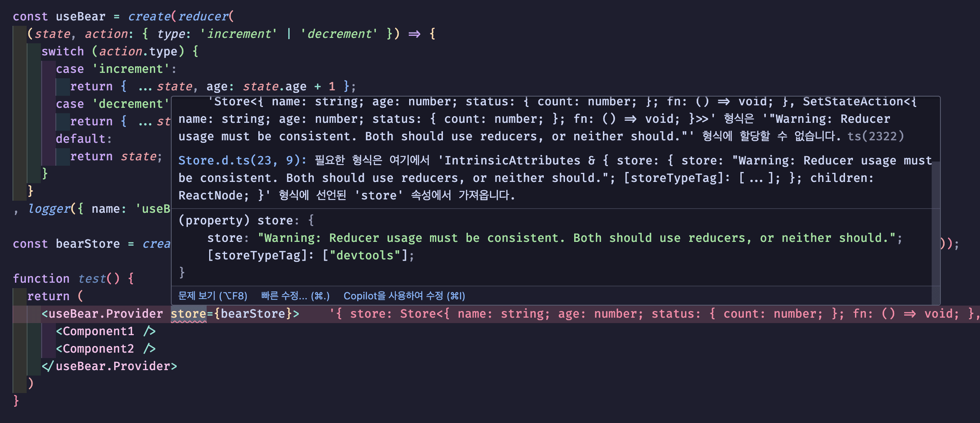The image size is (980, 423).
Task: Click the 'action' parameter name
Action: pos(106,34)
